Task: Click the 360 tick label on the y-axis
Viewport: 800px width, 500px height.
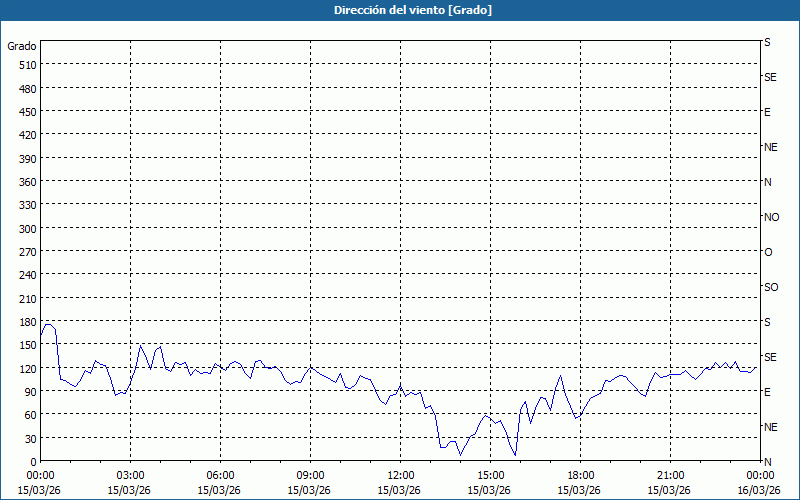Action: coord(26,182)
